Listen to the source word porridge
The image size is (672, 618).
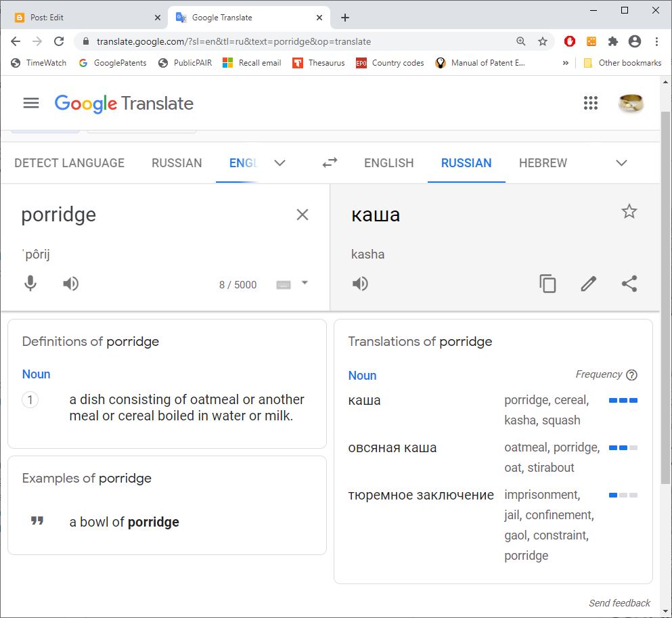pyautogui.click(x=70, y=284)
